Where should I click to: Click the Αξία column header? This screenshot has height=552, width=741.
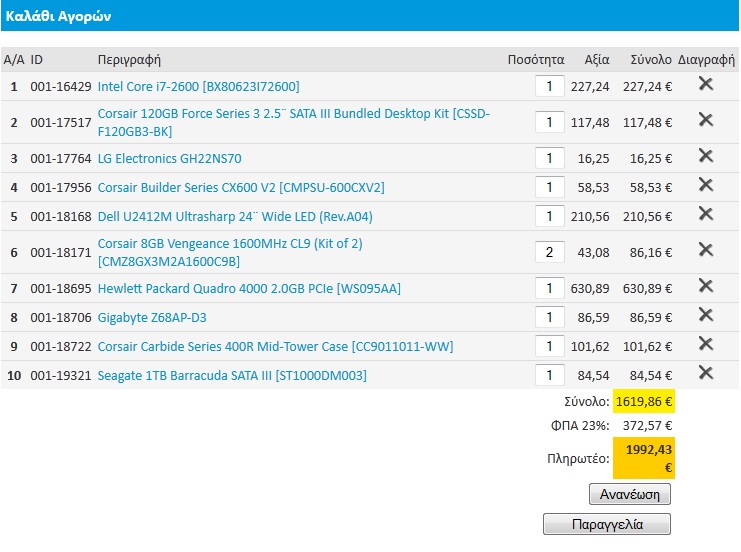pyautogui.click(x=597, y=60)
